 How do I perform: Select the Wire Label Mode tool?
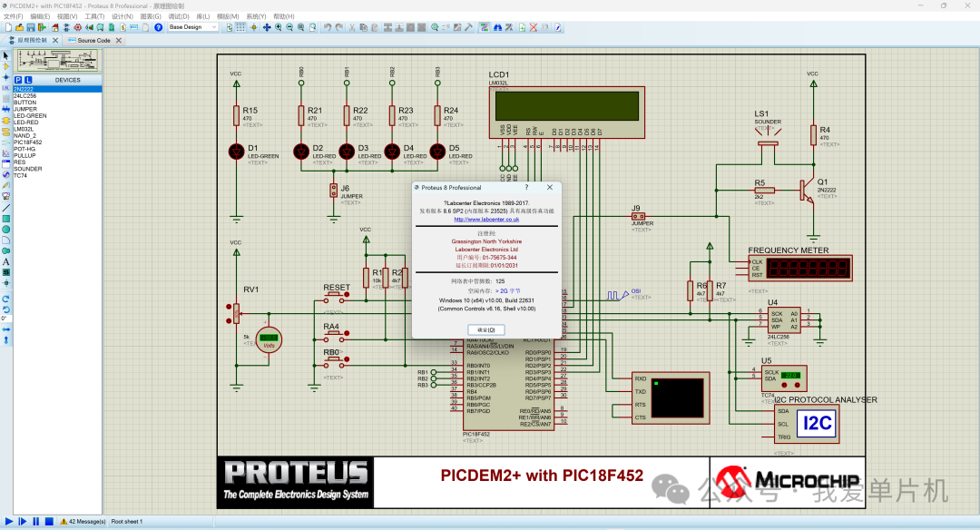pos(6,87)
